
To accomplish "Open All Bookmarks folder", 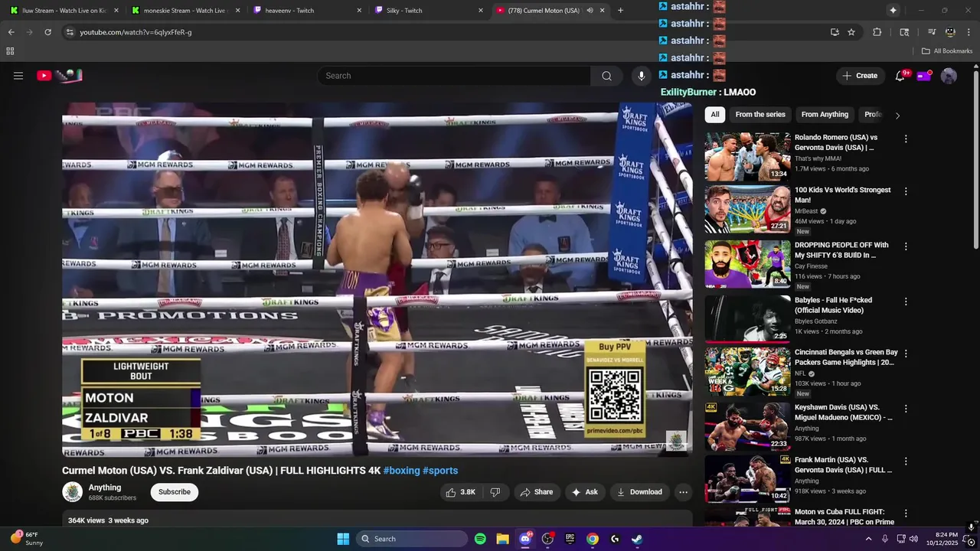I will [x=947, y=51].
